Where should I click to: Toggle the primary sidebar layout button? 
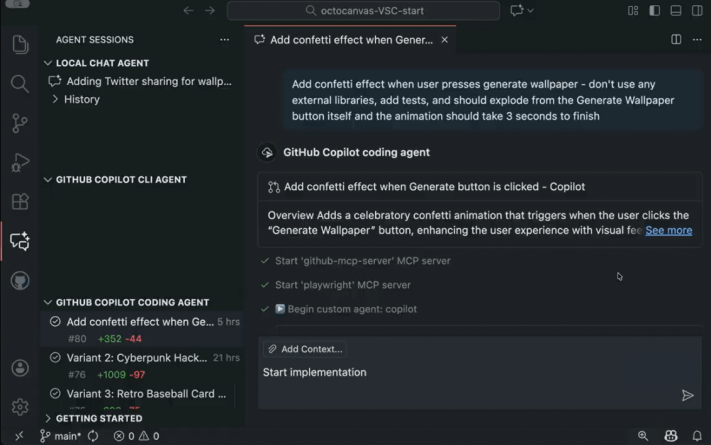pyautogui.click(x=654, y=11)
